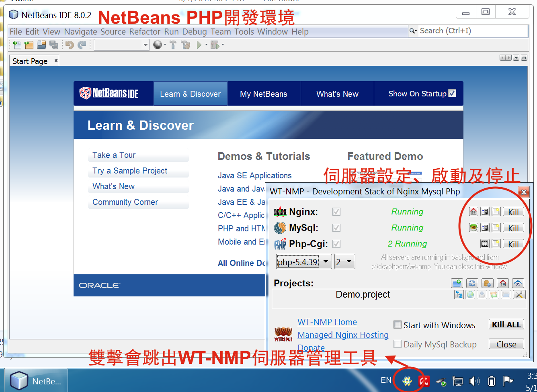The image size is (537, 392).
Task: Toggle the Show On Startup checkbox
Action: coord(452,93)
